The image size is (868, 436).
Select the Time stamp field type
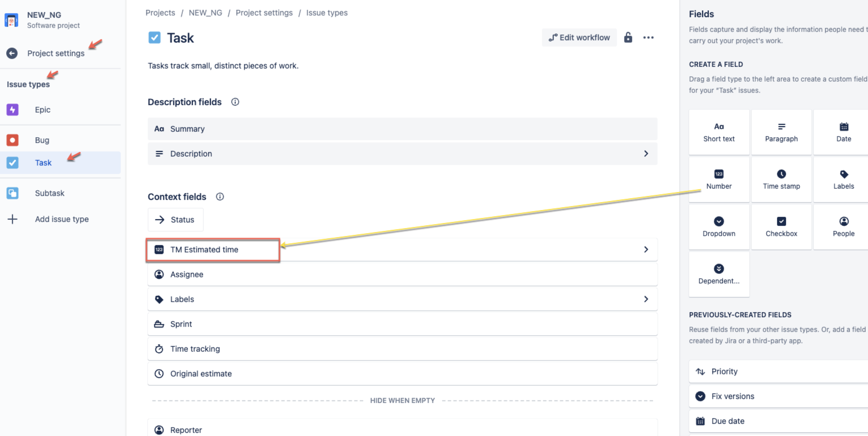pos(781,179)
